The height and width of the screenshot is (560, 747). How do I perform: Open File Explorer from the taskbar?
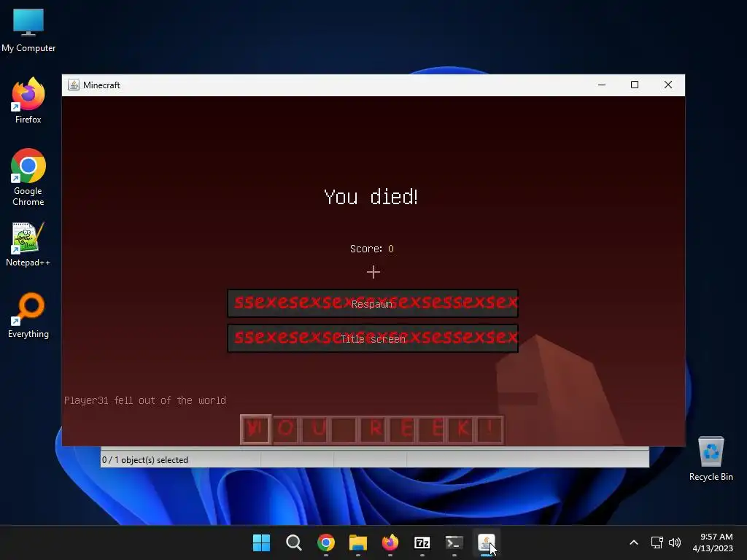point(357,542)
